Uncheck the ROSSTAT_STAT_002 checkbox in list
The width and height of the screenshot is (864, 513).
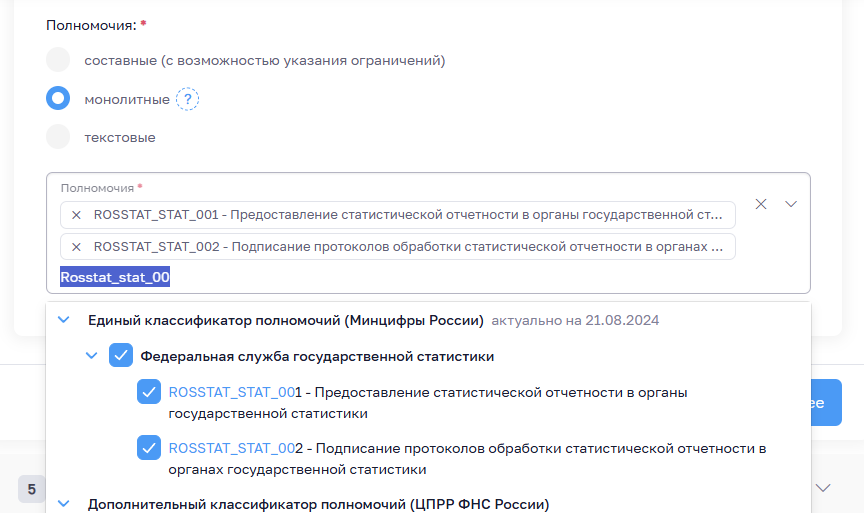point(149,449)
